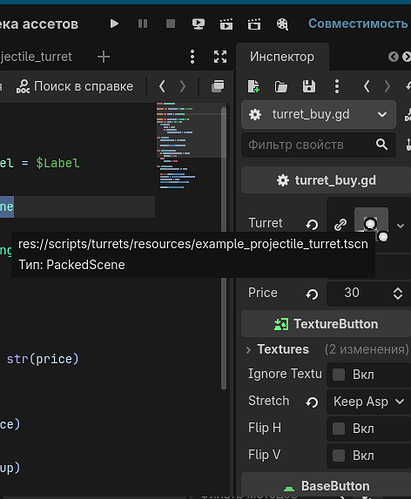Viewport: 411px width, 499px height.
Task: Go to previous script in history
Action: click(x=162, y=86)
